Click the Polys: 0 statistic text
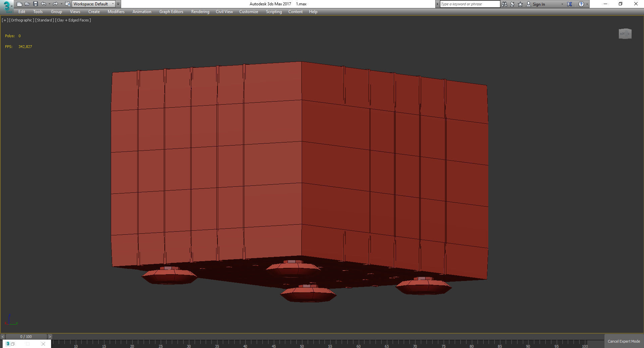 pos(13,36)
